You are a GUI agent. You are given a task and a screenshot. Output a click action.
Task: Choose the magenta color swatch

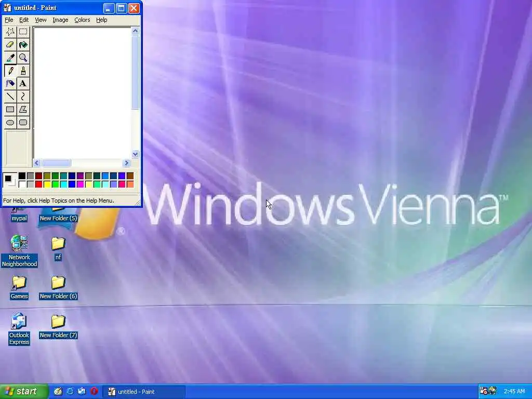click(x=80, y=184)
